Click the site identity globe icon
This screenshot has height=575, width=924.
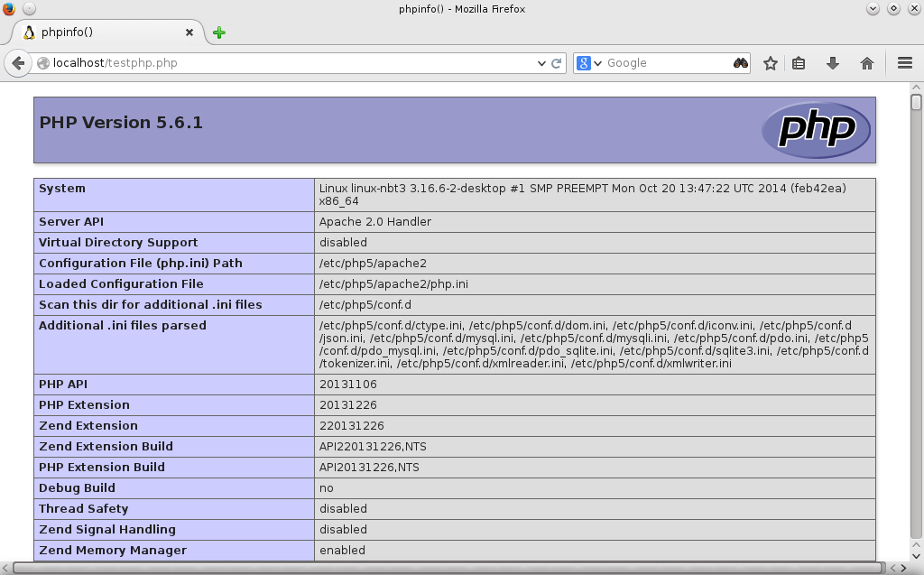tap(43, 63)
